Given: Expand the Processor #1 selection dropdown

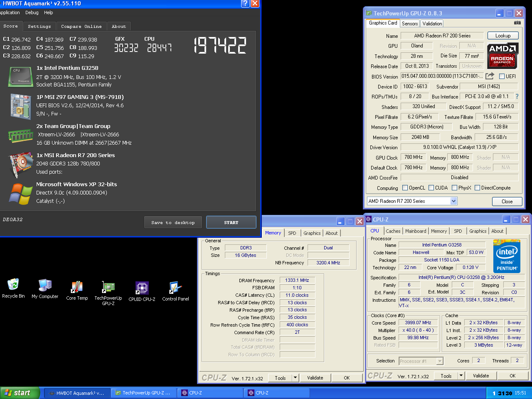Looking at the screenshot, I should pos(439,361).
